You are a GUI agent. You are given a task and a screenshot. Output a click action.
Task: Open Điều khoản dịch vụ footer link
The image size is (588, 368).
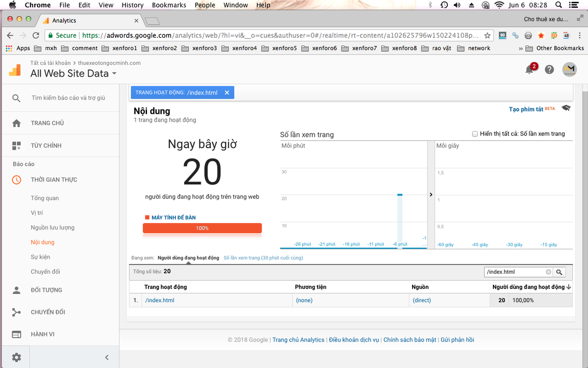click(354, 340)
